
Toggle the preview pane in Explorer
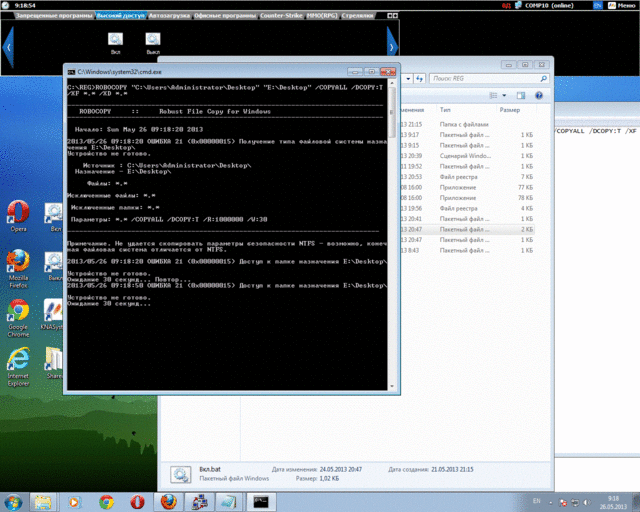point(521,95)
